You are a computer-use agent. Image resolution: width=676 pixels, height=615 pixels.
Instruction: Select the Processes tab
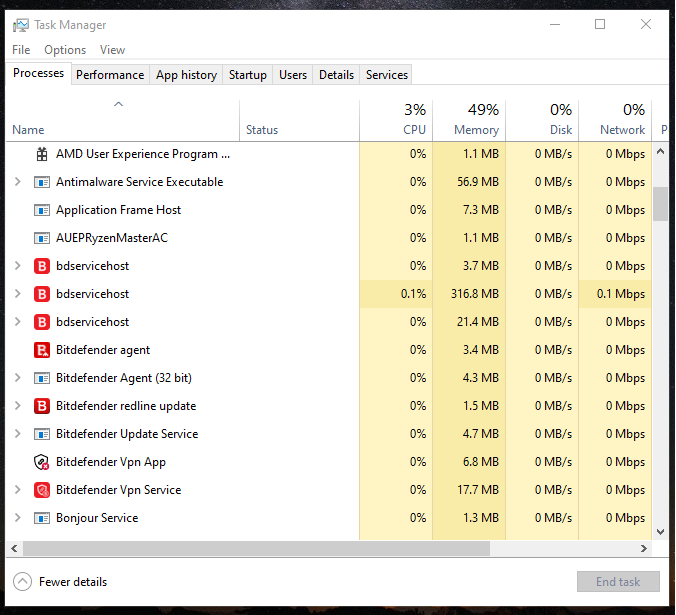click(38, 73)
